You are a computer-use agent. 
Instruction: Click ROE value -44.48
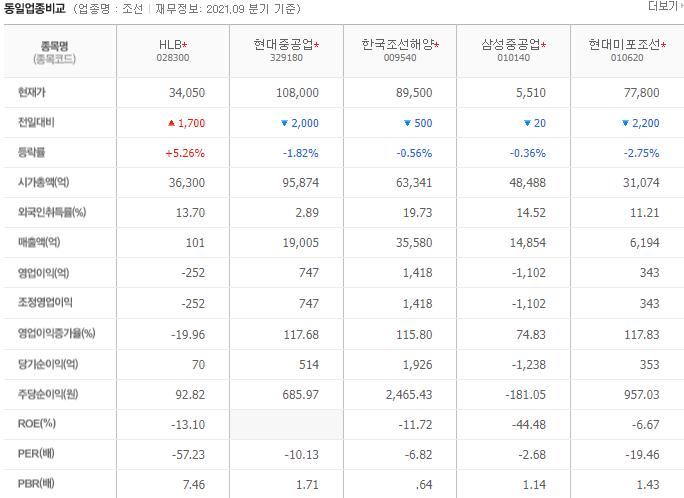(529, 425)
